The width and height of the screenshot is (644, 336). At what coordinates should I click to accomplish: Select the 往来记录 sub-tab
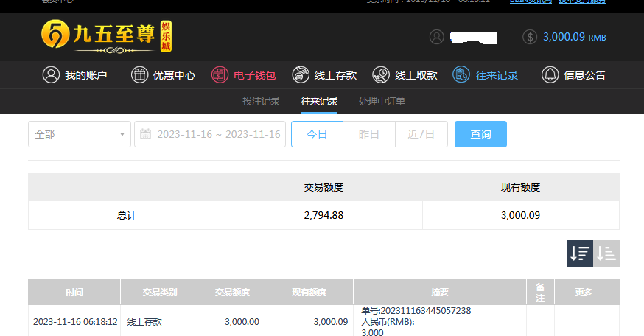pos(319,101)
